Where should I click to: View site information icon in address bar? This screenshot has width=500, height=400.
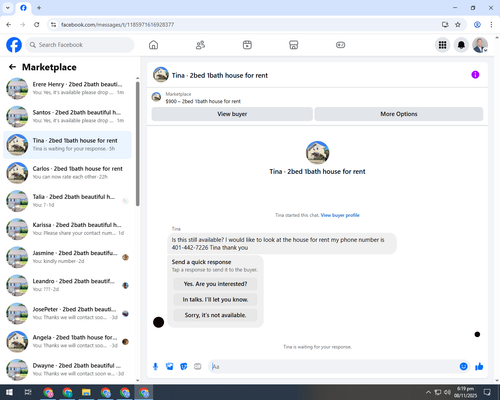coord(53,25)
